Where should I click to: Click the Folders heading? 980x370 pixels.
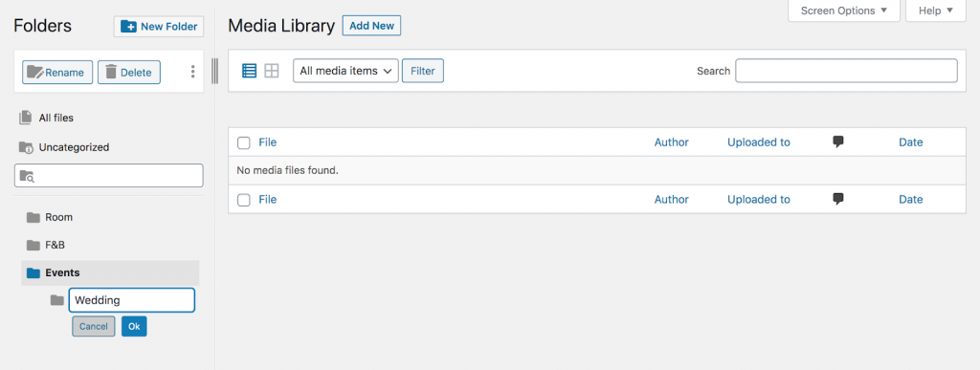coord(42,26)
